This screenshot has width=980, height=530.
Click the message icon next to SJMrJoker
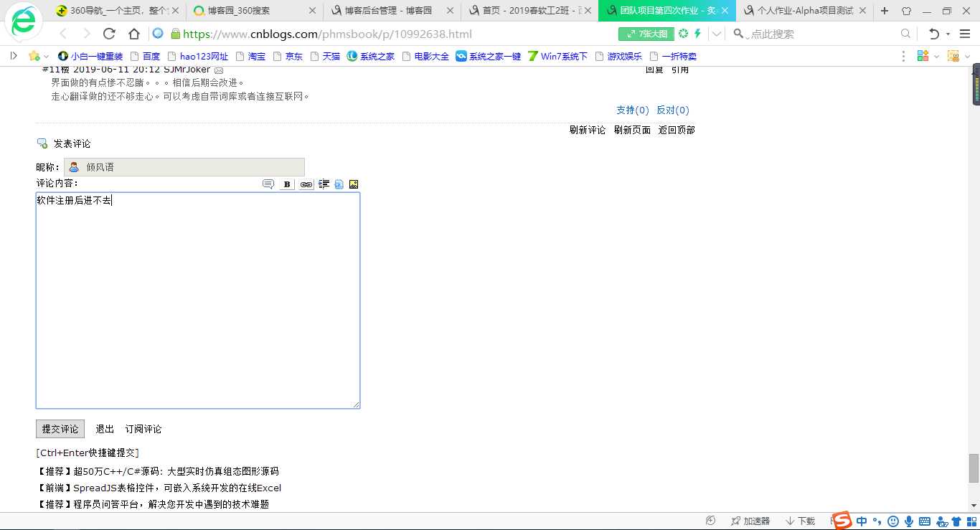click(219, 70)
